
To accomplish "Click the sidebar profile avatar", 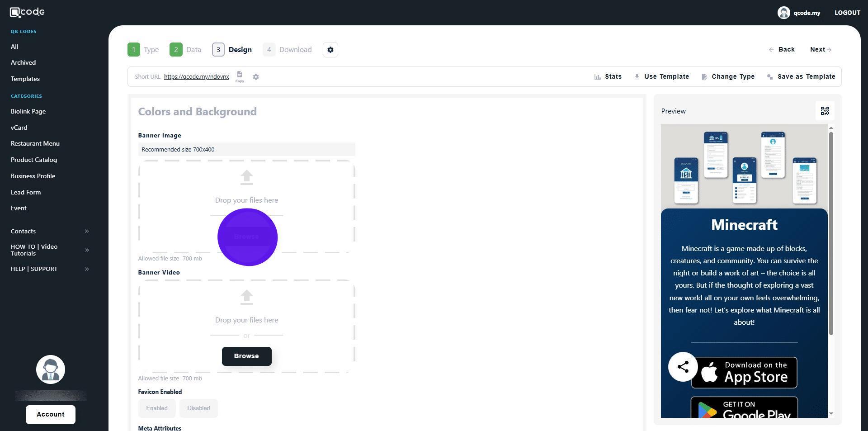I will (x=51, y=369).
